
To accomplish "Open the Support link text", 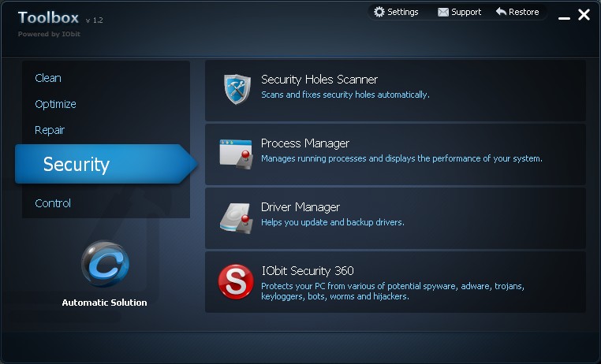I will click(466, 13).
